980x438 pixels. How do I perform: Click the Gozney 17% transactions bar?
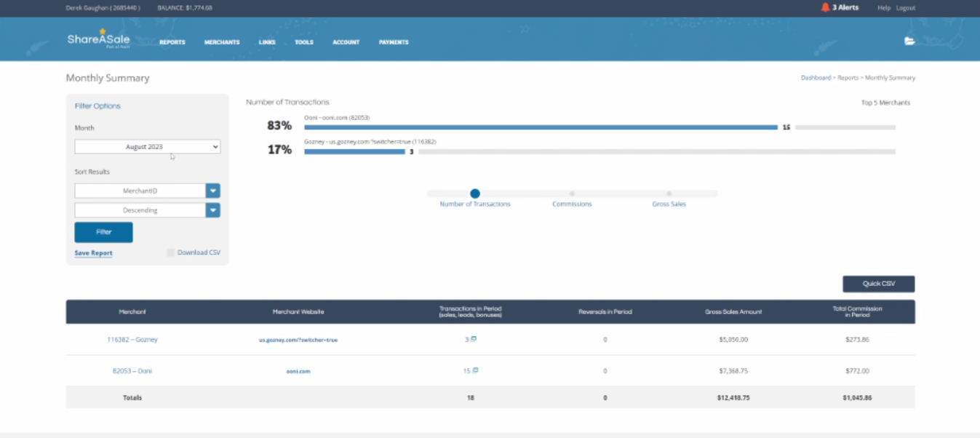tap(354, 151)
